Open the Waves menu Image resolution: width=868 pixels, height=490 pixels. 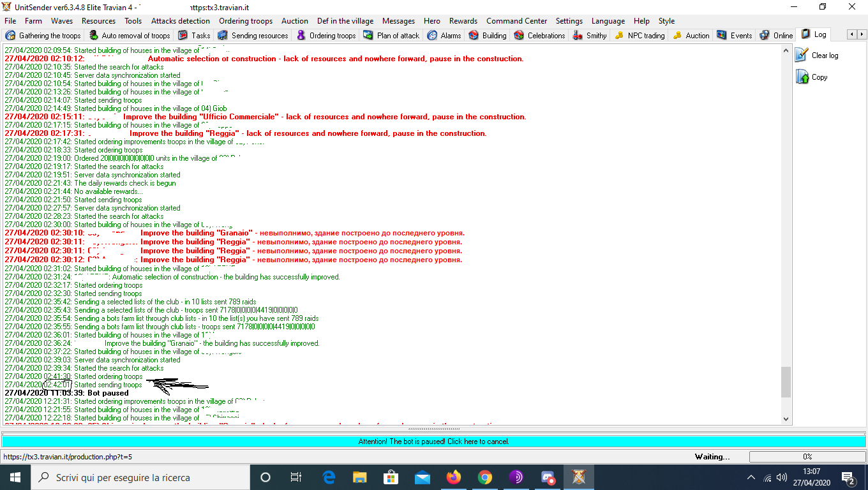(62, 21)
